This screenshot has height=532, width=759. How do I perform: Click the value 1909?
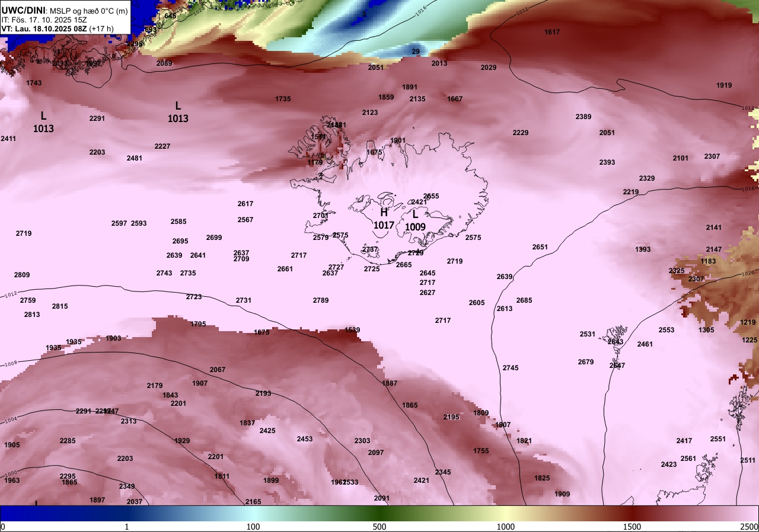(562, 494)
